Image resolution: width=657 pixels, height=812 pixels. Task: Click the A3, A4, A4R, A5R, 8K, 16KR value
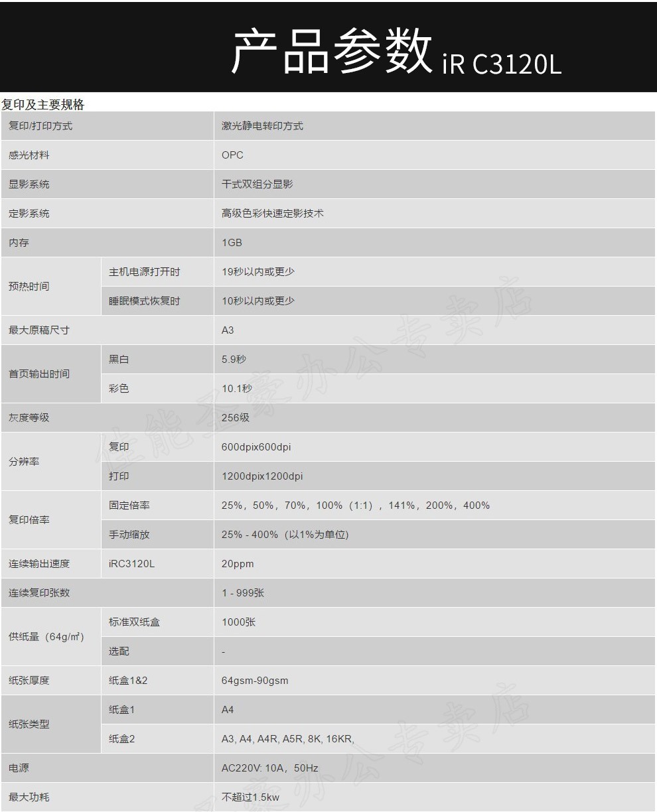point(288,738)
